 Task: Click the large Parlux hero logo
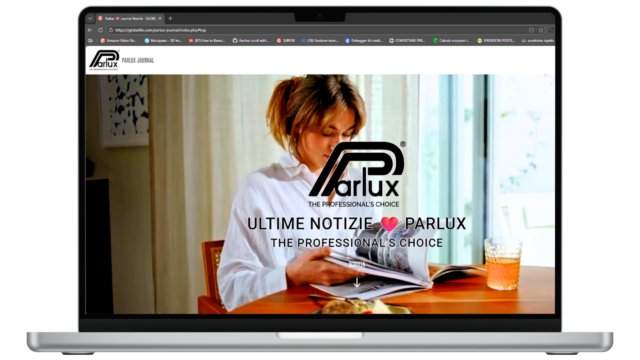point(357,174)
